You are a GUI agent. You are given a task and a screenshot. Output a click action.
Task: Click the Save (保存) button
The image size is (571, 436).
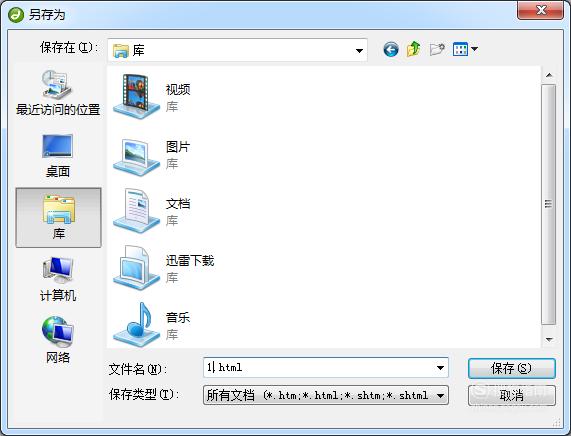coord(512,368)
